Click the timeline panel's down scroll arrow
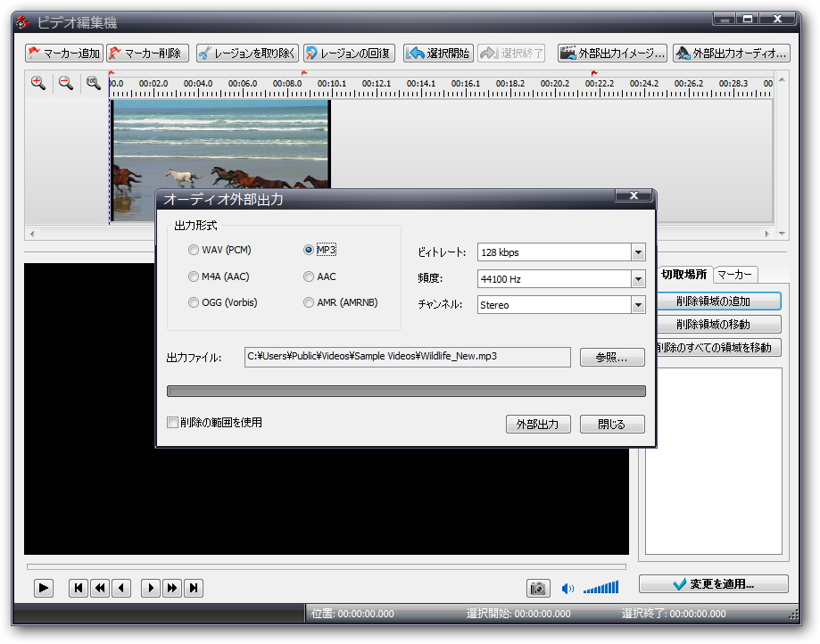 point(782,234)
